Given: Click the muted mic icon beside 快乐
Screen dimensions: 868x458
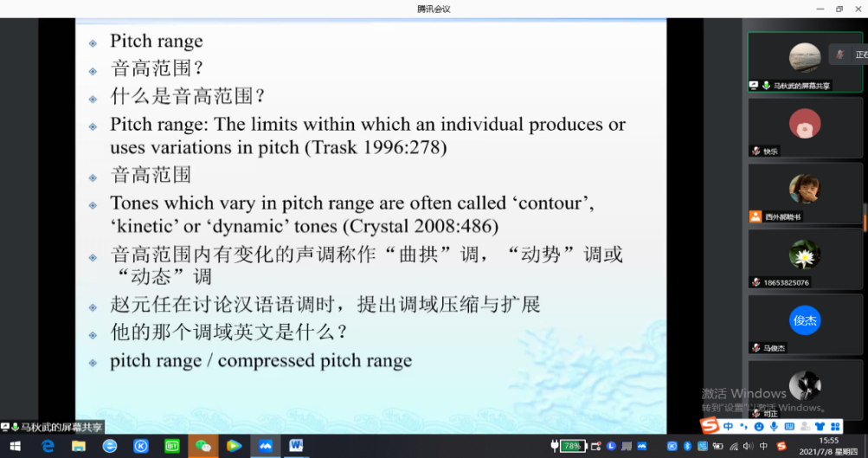Looking at the screenshot, I should point(756,151).
